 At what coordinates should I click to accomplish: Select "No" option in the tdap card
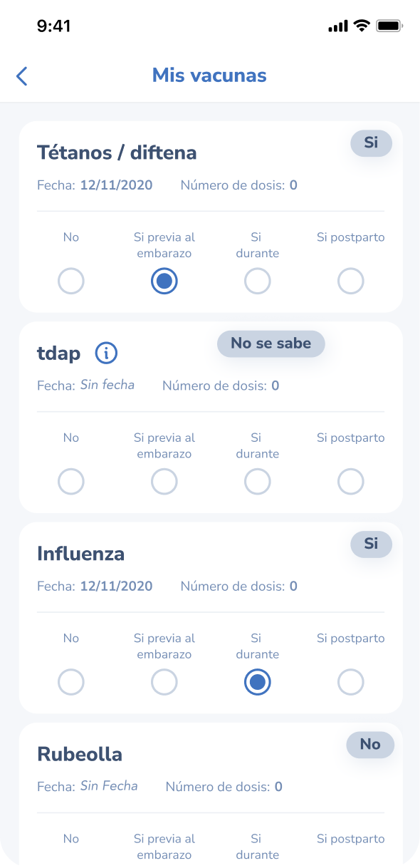pyautogui.click(x=70, y=481)
